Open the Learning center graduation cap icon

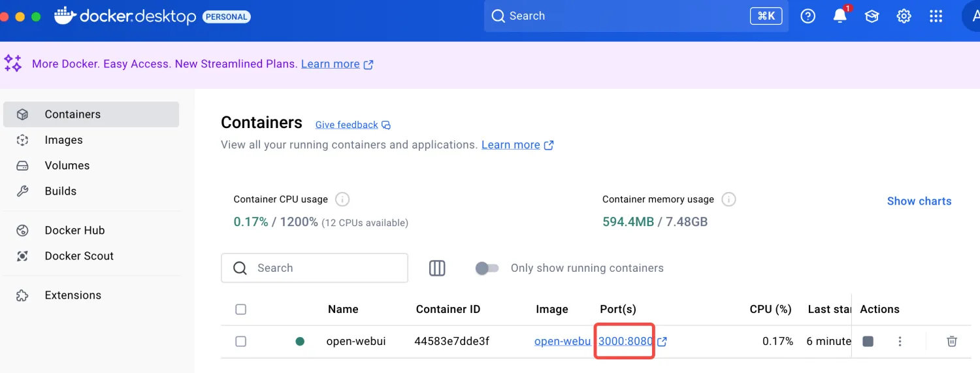pyautogui.click(x=872, y=16)
